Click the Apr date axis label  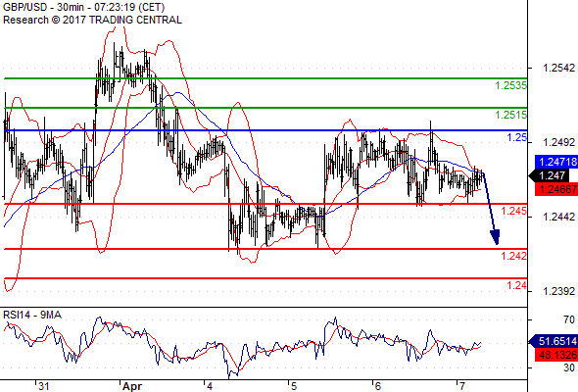[132, 386]
